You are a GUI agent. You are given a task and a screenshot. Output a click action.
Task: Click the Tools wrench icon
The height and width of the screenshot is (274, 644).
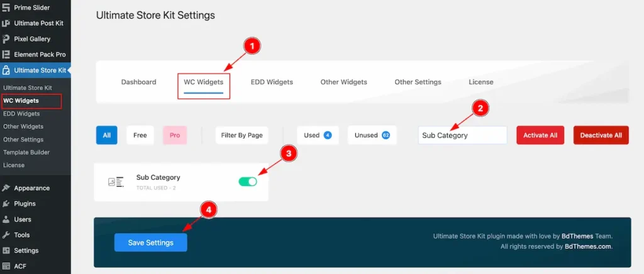pos(6,235)
